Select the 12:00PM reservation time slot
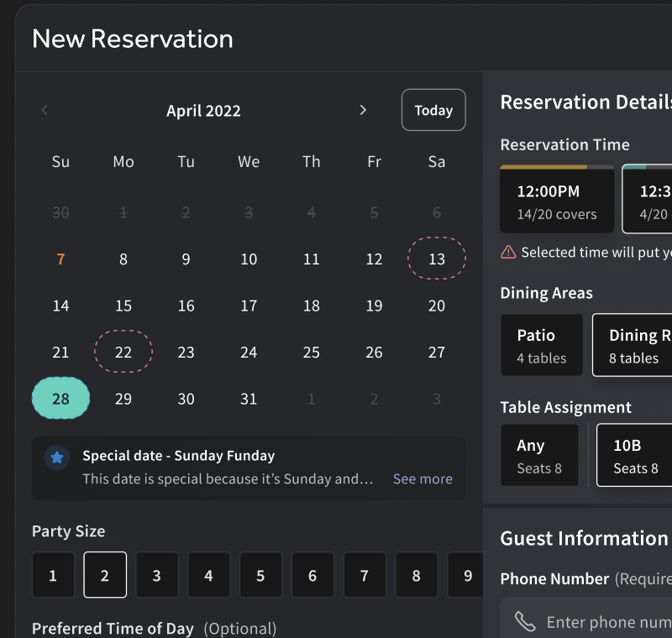The height and width of the screenshot is (638, 672). click(x=557, y=199)
